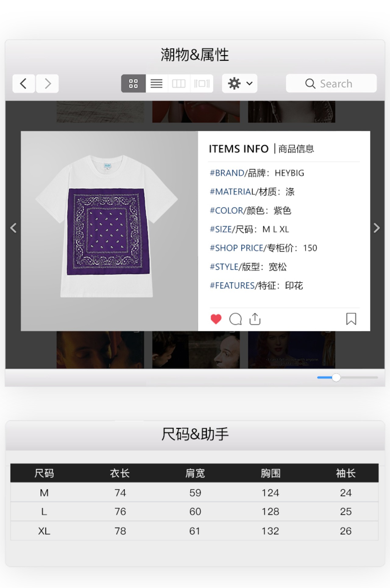Open the gear settings dropdown
The height and width of the screenshot is (588, 390).
(x=240, y=83)
